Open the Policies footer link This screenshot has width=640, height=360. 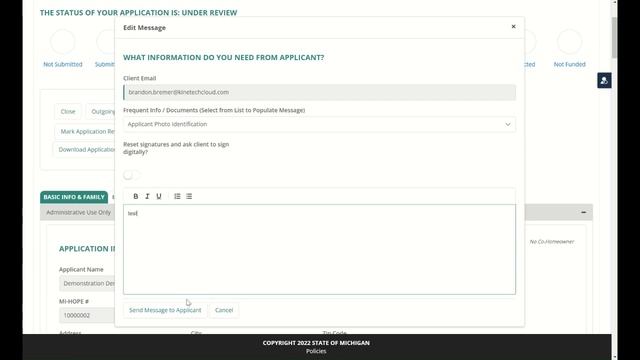[x=316, y=351]
